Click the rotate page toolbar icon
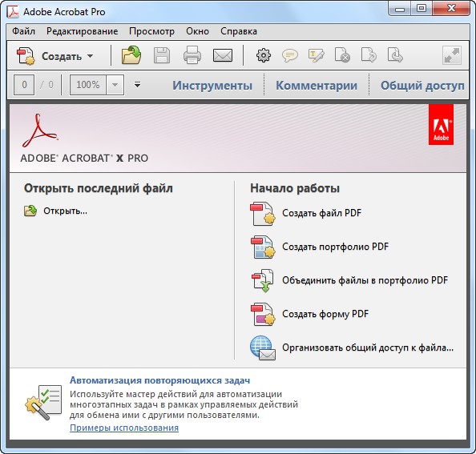Image resolution: width=476 pixels, height=454 pixels. click(369, 55)
